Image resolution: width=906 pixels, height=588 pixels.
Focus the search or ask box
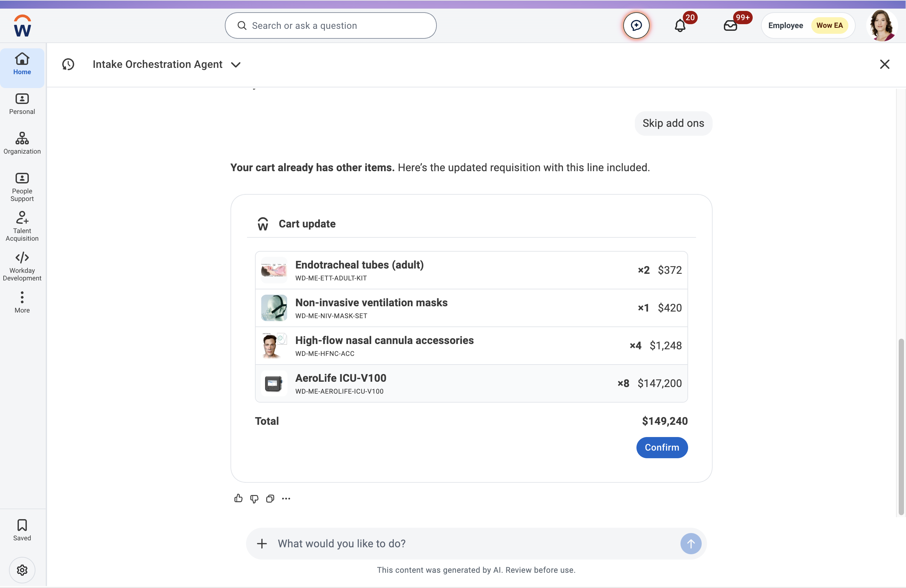(330, 25)
